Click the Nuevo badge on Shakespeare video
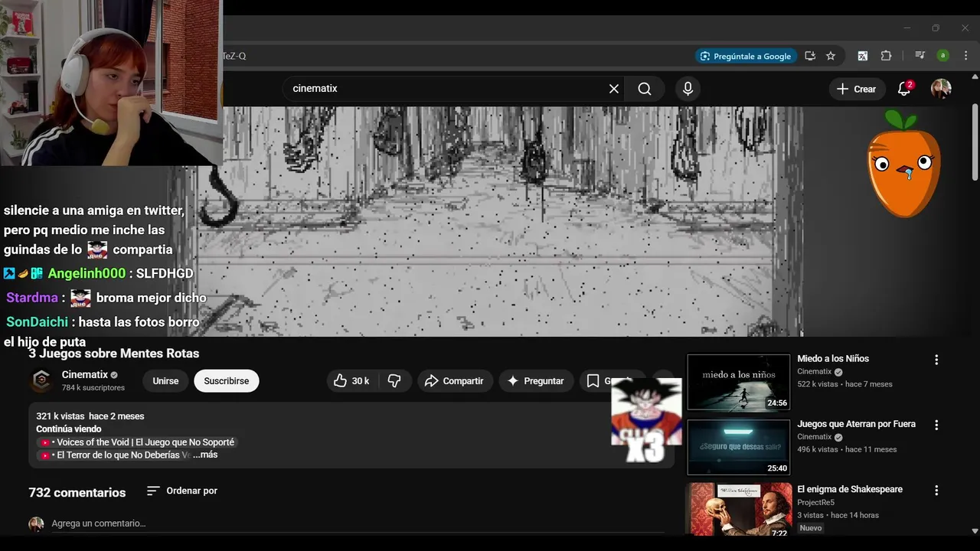The width and height of the screenshot is (980, 551). tap(811, 528)
